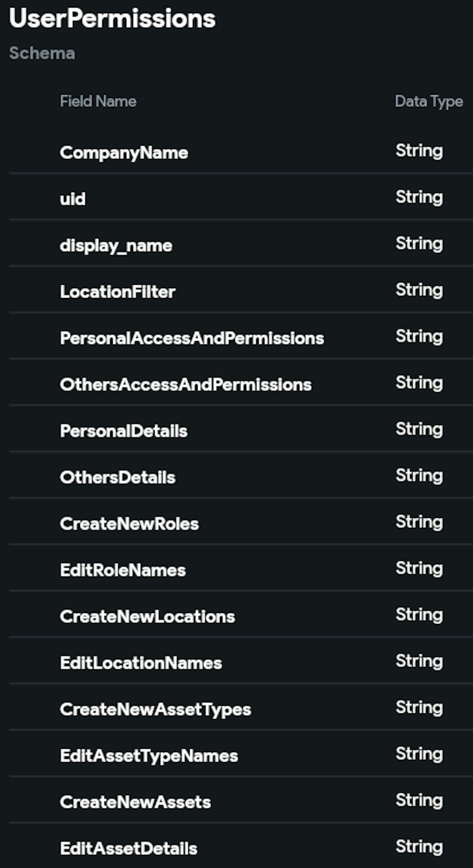This screenshot has height=868, width=473.
Task: Click the Field Name column header
Action: coord(98,101)
